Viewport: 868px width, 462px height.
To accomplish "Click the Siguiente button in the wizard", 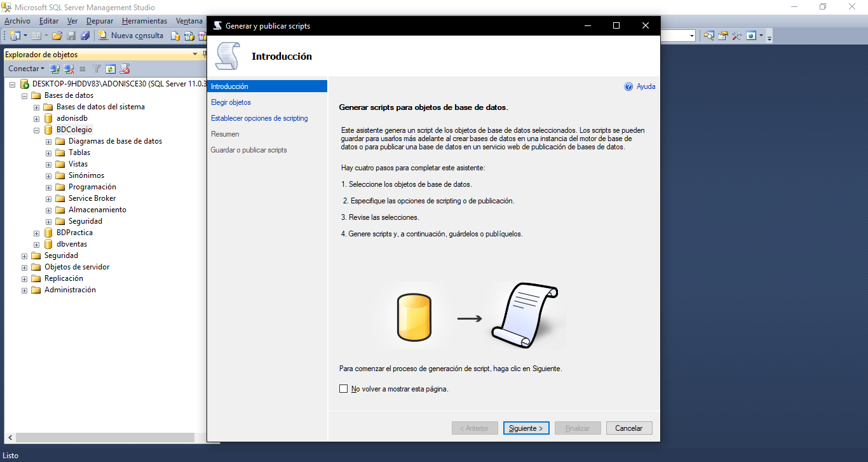I will [x=526, y=428].
